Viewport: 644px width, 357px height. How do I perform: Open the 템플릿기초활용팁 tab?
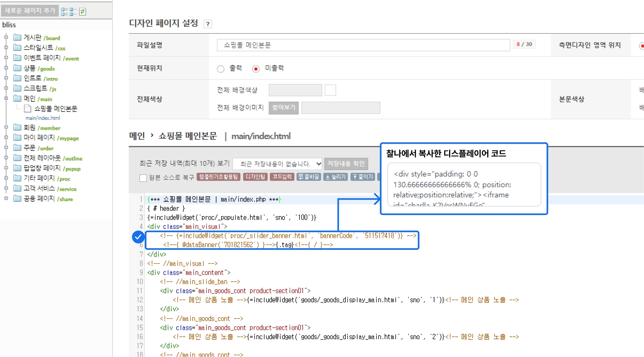(219, 177)
